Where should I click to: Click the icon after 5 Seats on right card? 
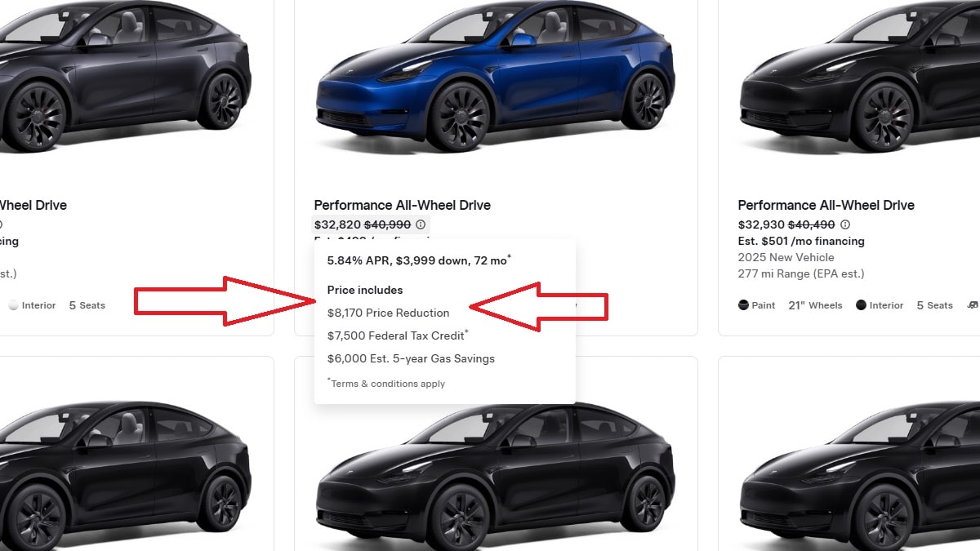click(972, 305)
